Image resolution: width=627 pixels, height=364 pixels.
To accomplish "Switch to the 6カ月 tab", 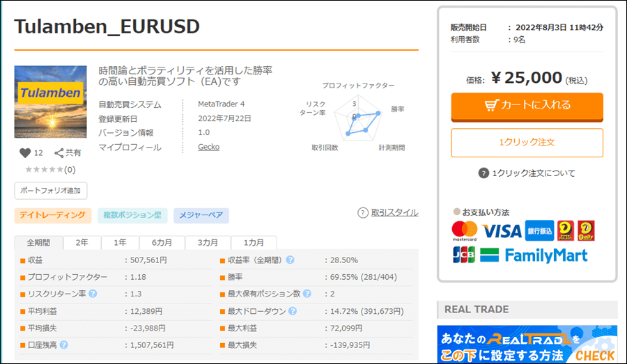I will click(162, 243).
